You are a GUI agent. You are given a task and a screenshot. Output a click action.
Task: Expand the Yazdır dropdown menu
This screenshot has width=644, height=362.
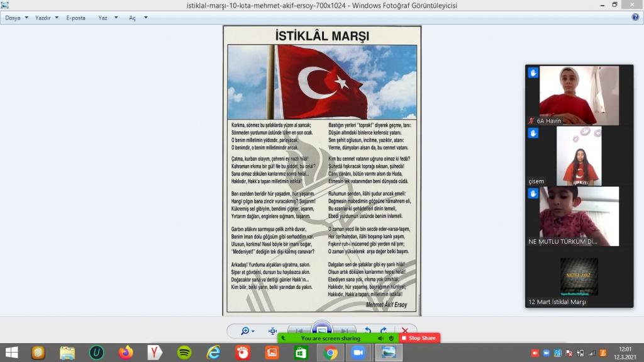click(47, 18)
